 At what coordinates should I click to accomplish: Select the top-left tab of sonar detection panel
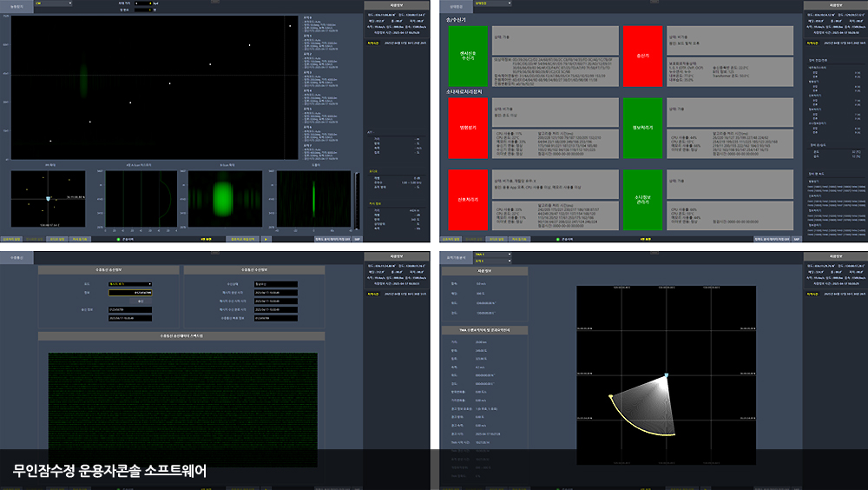pyautogui.click(x=16, y=7)
